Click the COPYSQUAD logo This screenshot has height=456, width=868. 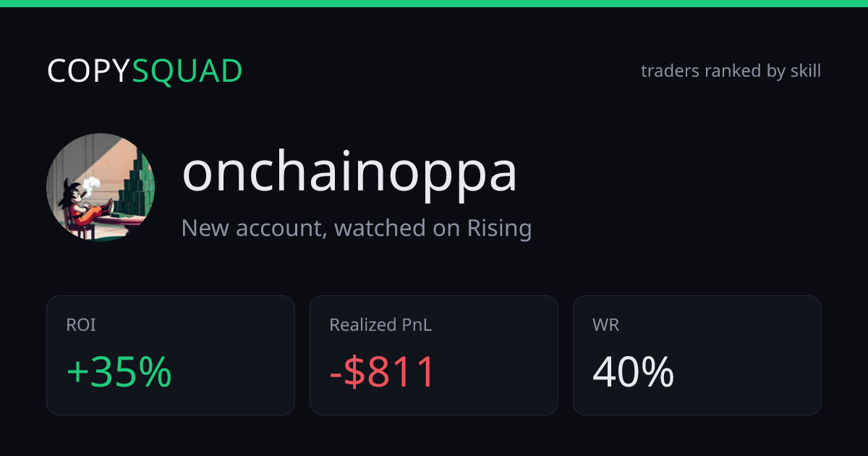145,71
